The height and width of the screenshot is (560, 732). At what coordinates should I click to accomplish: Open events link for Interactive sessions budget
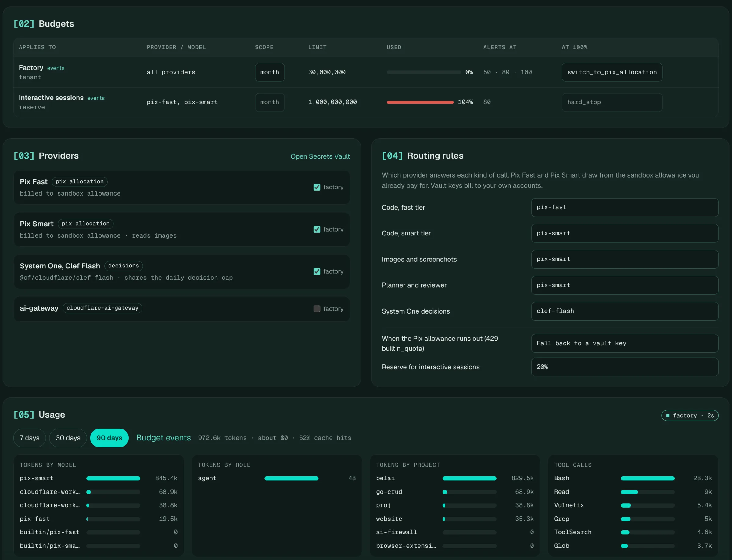[x=96, y=98]
